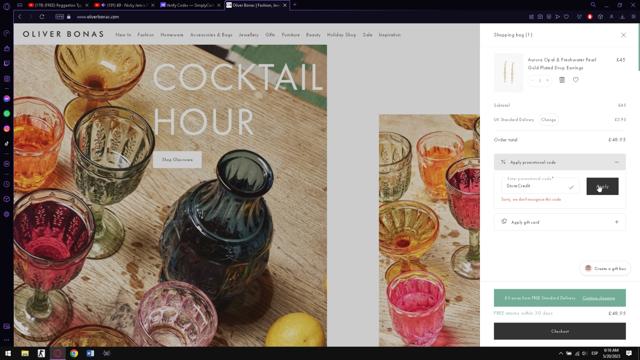640x360 pixels.
Task: Open File Explorer from the taskbar
Action: point(25,353)
